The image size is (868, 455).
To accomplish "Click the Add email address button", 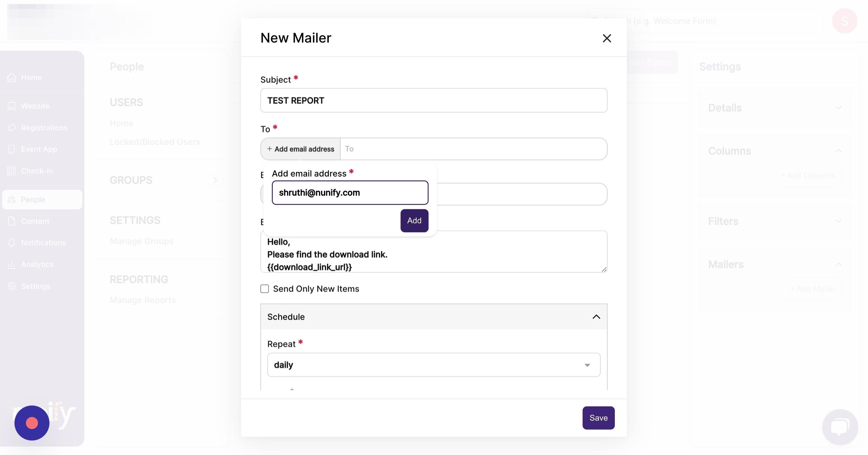I will pos(300,149).
